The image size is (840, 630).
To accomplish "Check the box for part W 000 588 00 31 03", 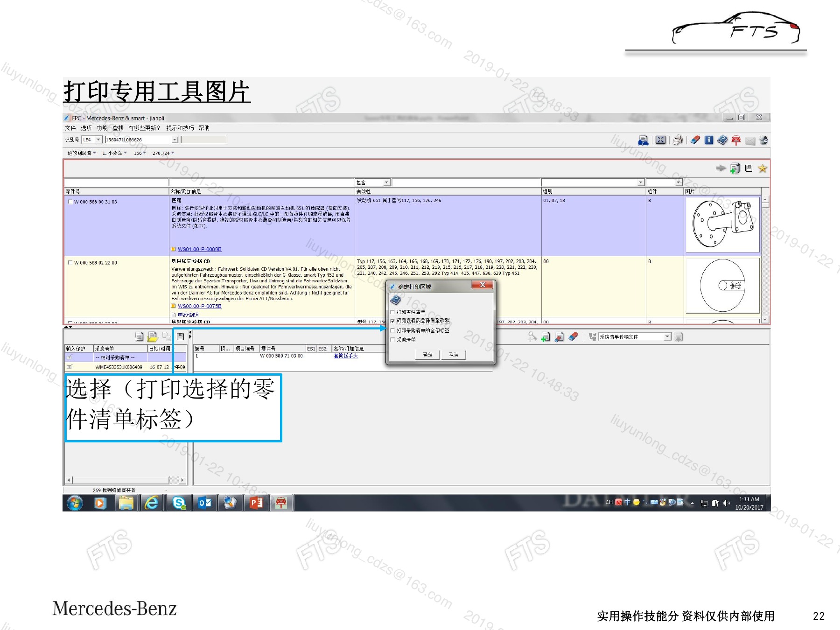I will (70, 202).
